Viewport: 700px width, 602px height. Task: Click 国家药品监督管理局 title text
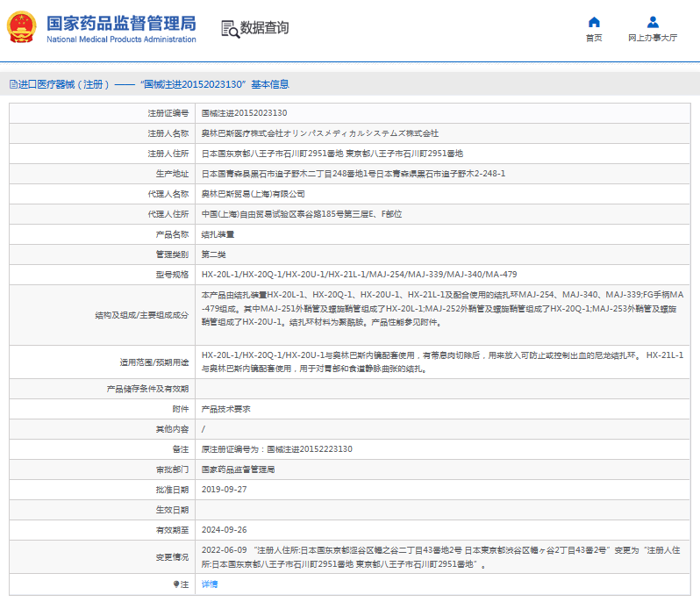121,23
